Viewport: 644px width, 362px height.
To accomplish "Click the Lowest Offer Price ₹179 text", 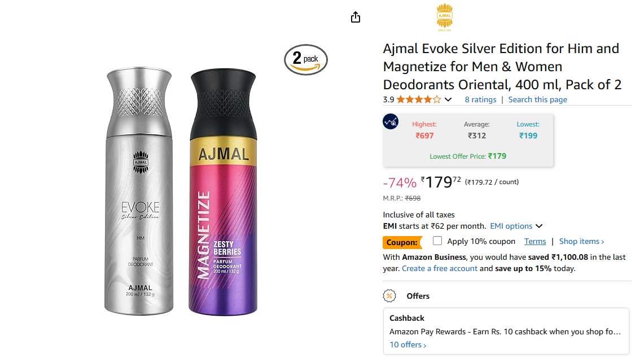I will [x=468, y=156].
